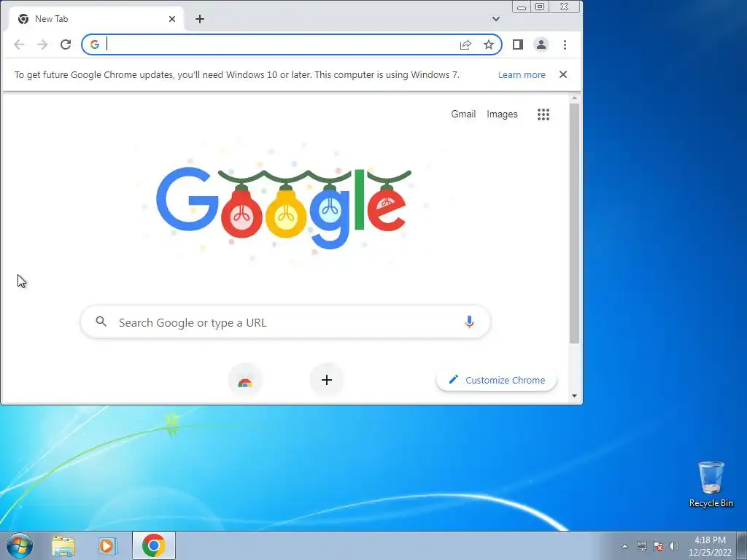Go forward using the forward arrow
The image size is (747, 560).
(42, 44)
